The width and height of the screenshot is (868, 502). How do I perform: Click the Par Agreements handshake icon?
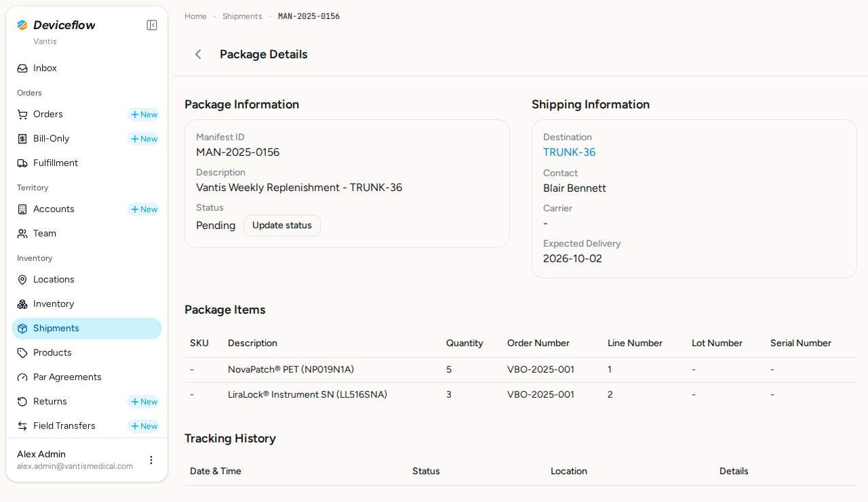coord(22,377)
